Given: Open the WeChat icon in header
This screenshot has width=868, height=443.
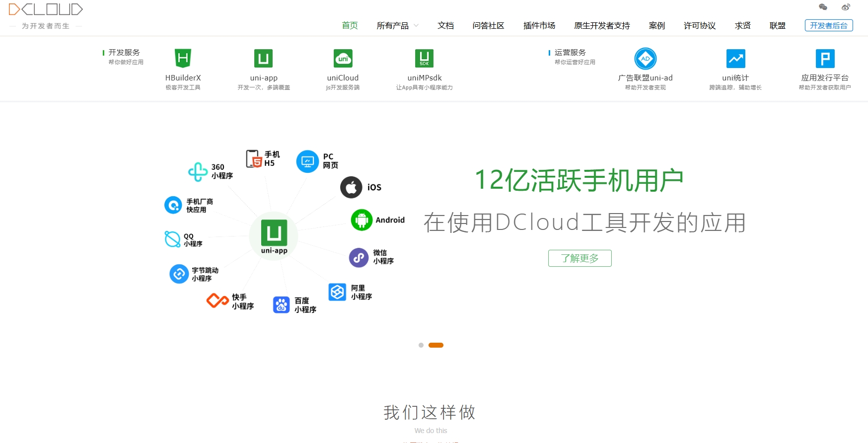Looking at the screenshot, I should 823,7.
